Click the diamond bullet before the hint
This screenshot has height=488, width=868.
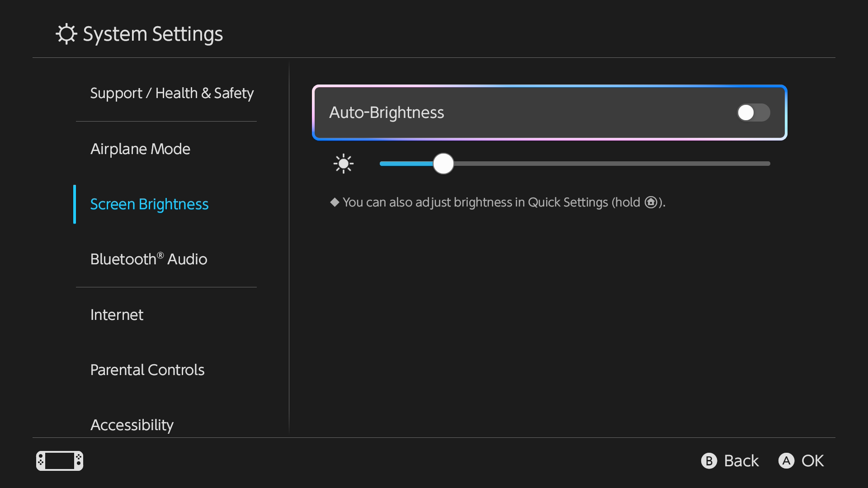(335, 202)
